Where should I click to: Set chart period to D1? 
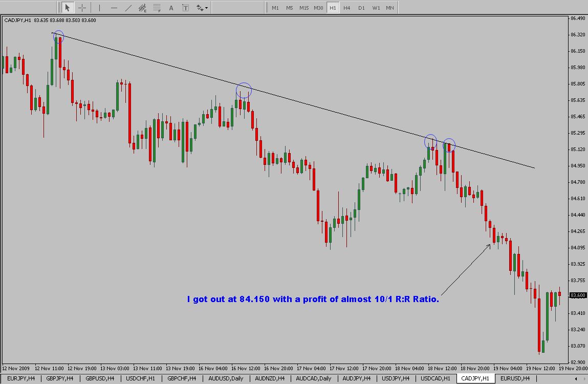(361, 8)
